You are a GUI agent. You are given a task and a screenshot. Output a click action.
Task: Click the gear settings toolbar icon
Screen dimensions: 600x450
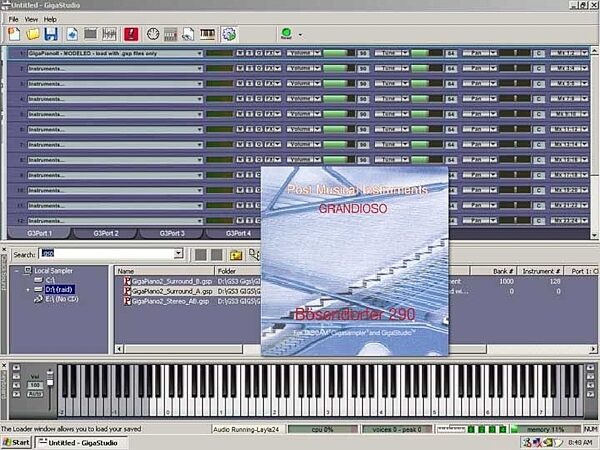pyautogui.click(x=229, y=34)
